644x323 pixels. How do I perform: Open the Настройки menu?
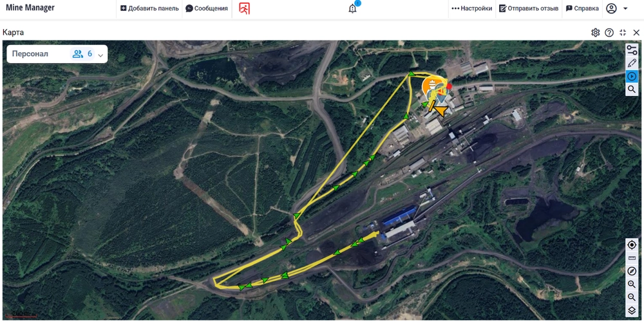[471, 8]
